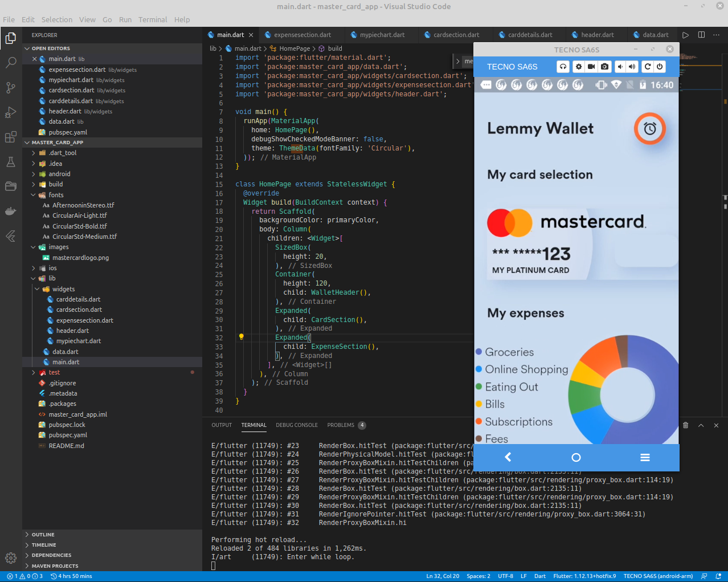Screen dimensions: 728x582
Task: Open the Terminal menu
Action: [x=153, y=19]
